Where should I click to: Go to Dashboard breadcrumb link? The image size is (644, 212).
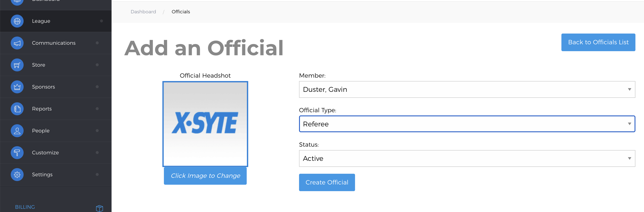(x=143, y=12)
